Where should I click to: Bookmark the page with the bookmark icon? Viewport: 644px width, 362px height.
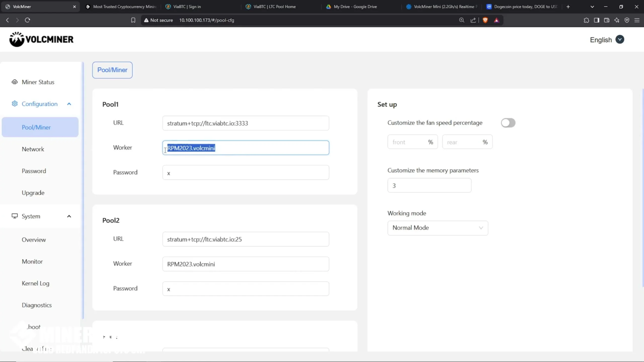pos(133,20)
